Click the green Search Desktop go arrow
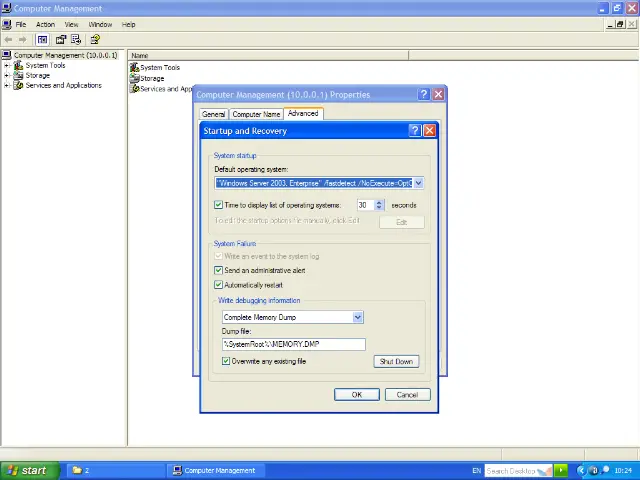 (x=562, y=470)
